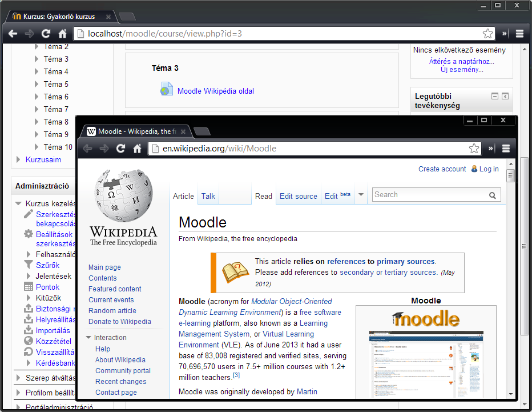Open the Edit beta tab

pyautogui.click(x=337, y=196)
